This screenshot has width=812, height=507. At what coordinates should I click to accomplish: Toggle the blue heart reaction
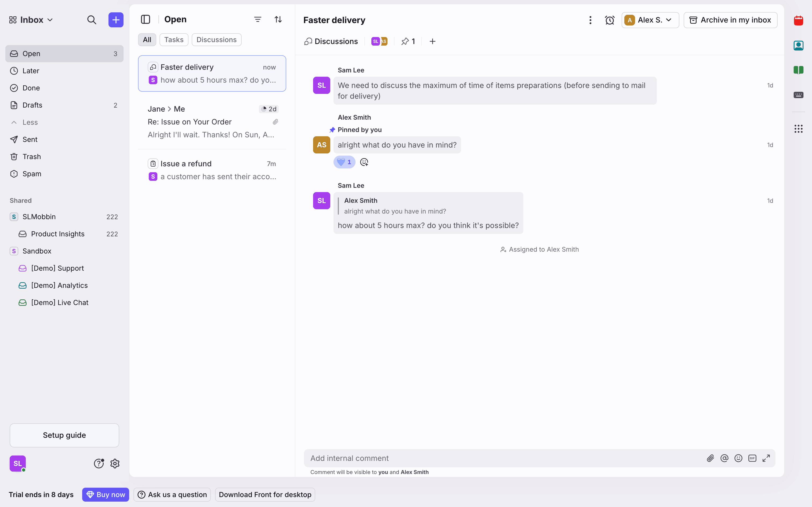pyautogui.click(x=344, y=162)
